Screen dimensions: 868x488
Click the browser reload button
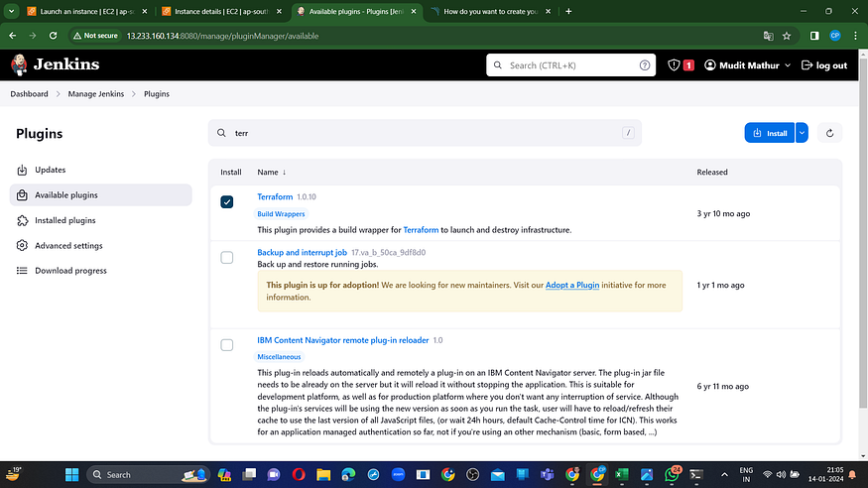point(53,36)
